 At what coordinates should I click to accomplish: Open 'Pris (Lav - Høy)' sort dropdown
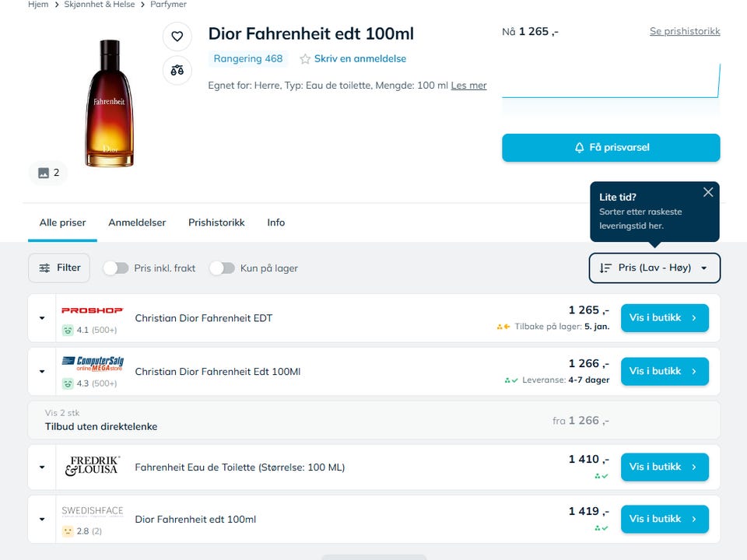coord(654,268)
